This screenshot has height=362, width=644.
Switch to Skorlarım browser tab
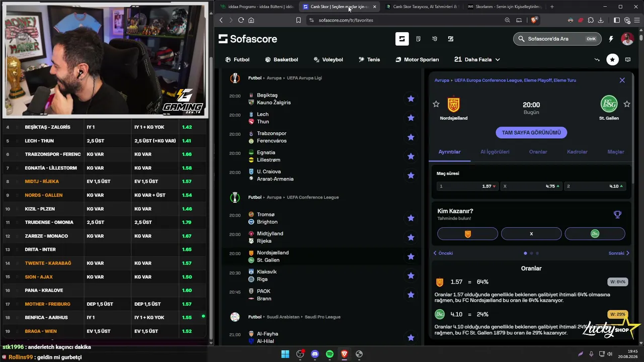(504, 7)
